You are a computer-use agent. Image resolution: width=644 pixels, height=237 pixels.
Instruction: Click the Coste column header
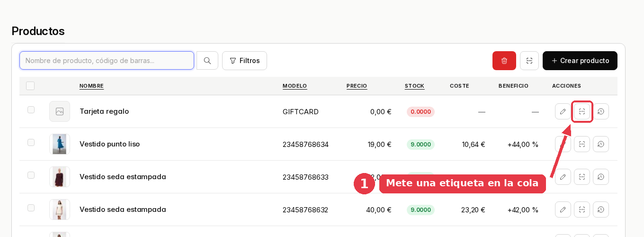(459, 86)
